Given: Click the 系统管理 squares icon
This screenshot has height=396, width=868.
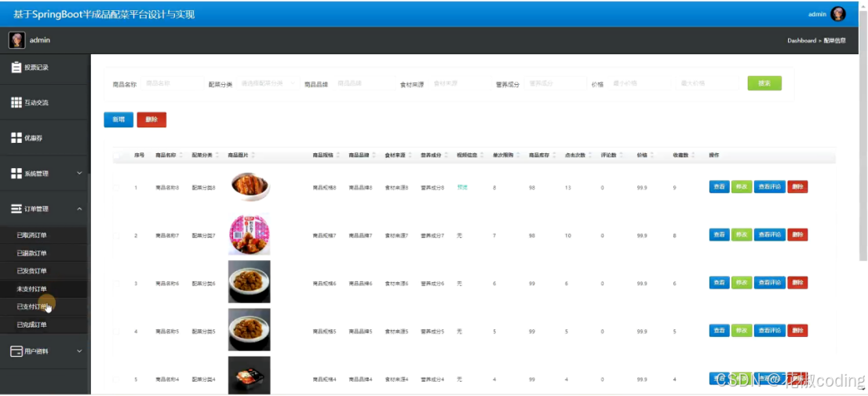Looking at the screenshot, I should [x=16, y=174].
